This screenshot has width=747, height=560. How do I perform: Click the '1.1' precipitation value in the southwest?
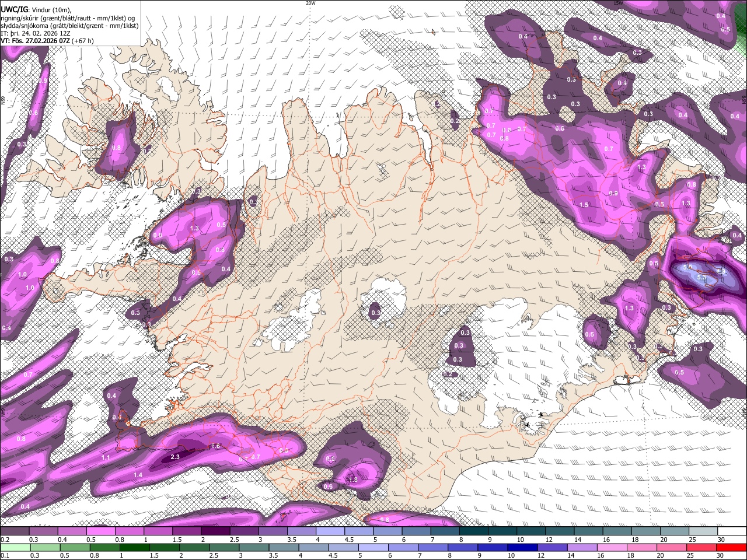(106, 458)
